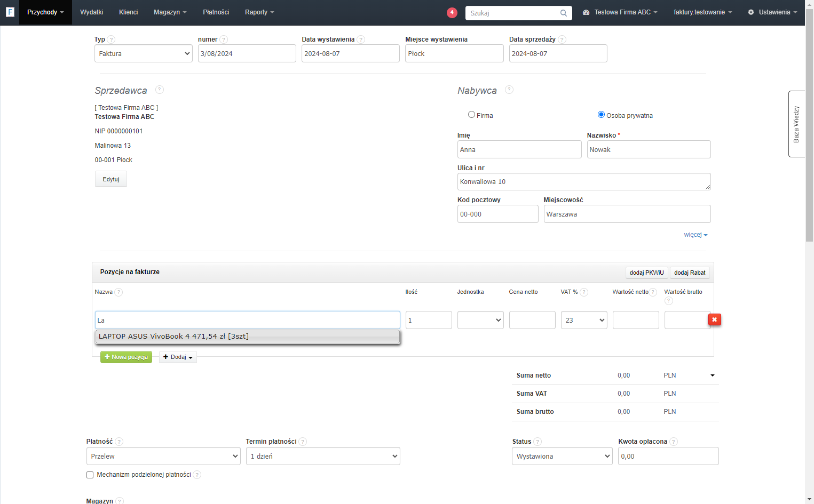Click help icon beside Wartość netto
Image resolution: width=814 pixels, height=504 pixels.
click(x=653, y=292)
